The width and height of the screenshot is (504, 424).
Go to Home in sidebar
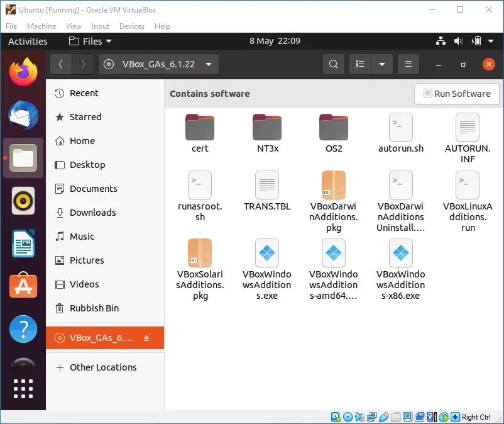click(x=105, y=141)
